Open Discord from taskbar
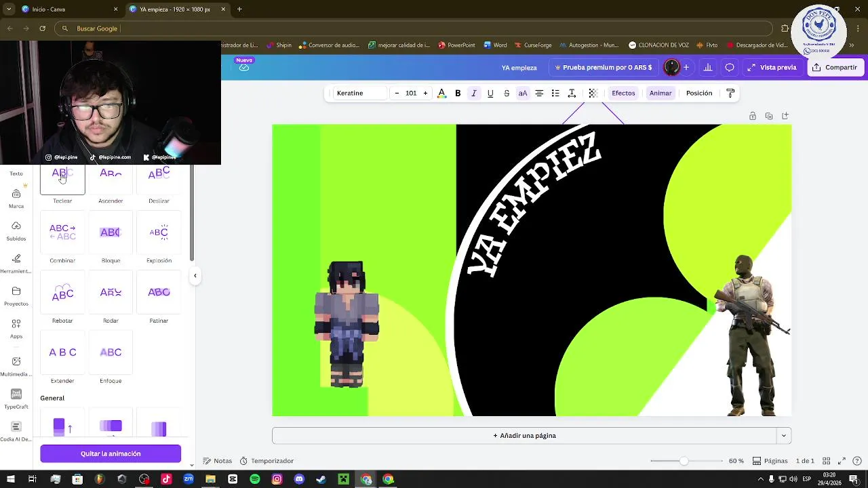The width and height of the screenshot is (868, 488). (x=299, y=479)
